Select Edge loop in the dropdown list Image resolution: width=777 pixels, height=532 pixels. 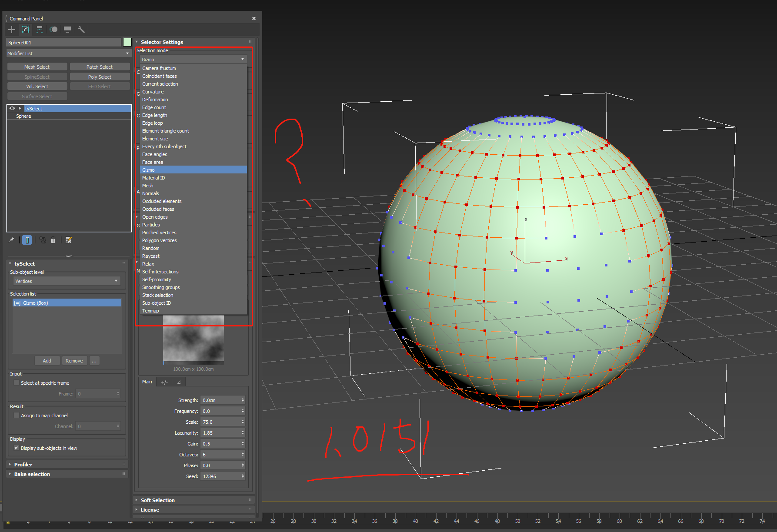(153, 123)
